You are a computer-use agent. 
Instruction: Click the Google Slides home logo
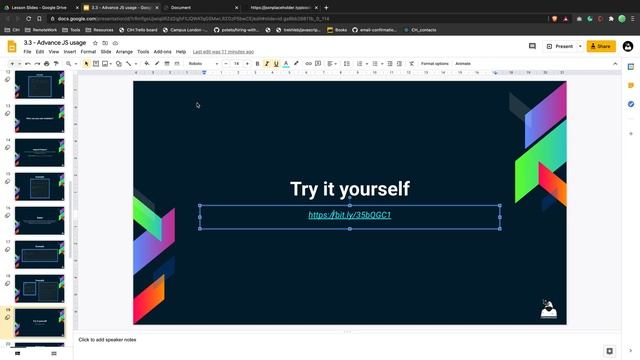tap(12, 47)
